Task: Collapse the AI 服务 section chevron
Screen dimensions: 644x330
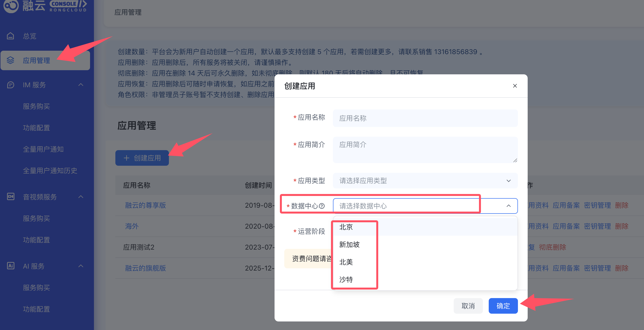Action: pos(81,266)
